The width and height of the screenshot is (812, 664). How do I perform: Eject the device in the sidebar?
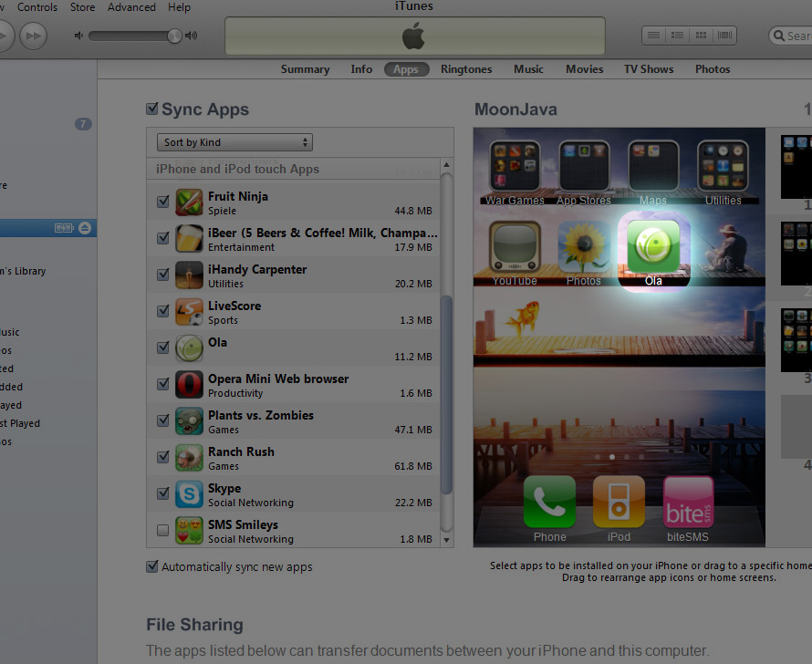click(x=85, y=228)
